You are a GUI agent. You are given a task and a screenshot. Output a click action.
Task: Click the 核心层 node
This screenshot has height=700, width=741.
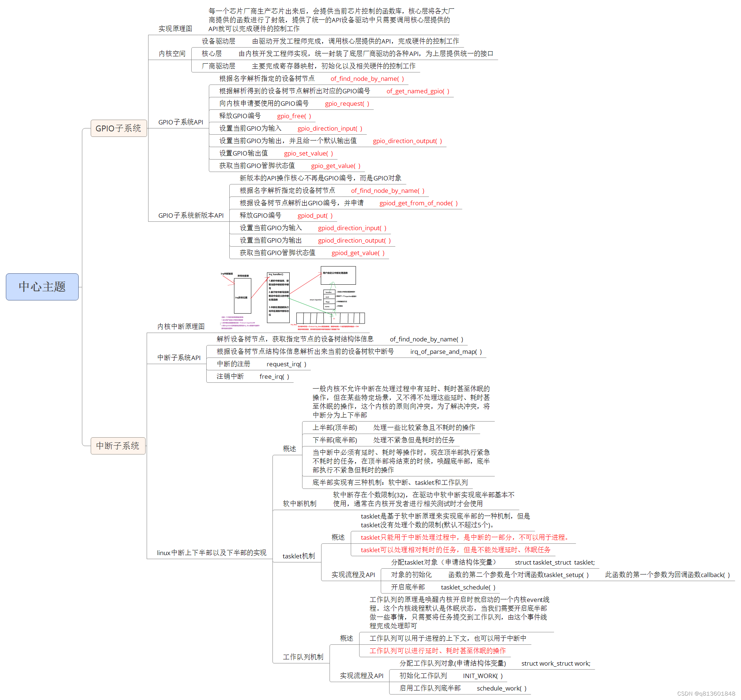[x=212, y=54]
